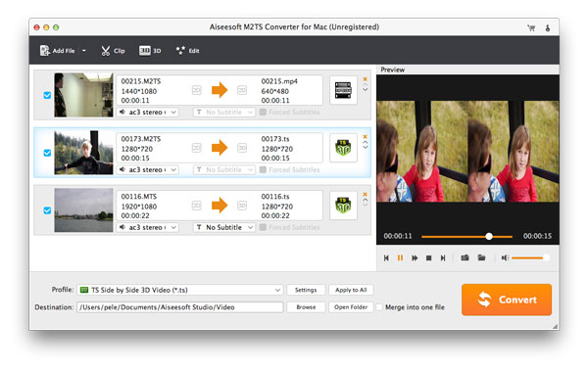Image resolution: width=588 pixels, height=370 pixels.
Task: Open the Clip scissors tool
Action: tap(113, 51)
